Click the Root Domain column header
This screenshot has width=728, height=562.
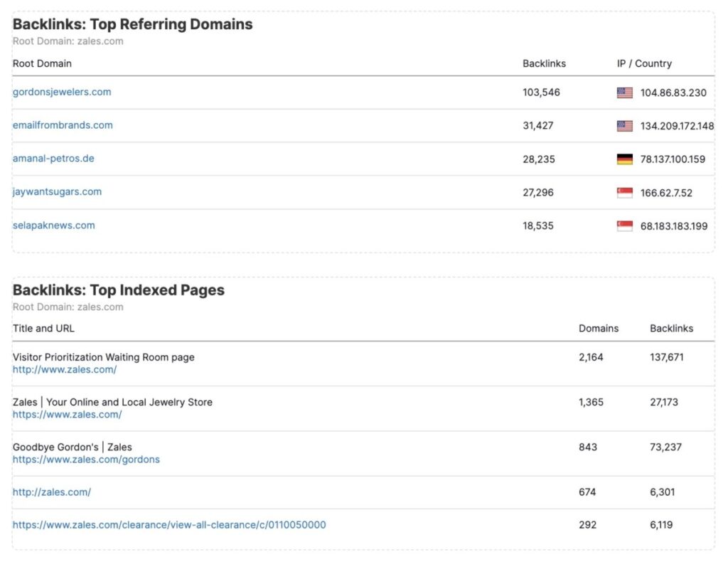click(42, 63)
